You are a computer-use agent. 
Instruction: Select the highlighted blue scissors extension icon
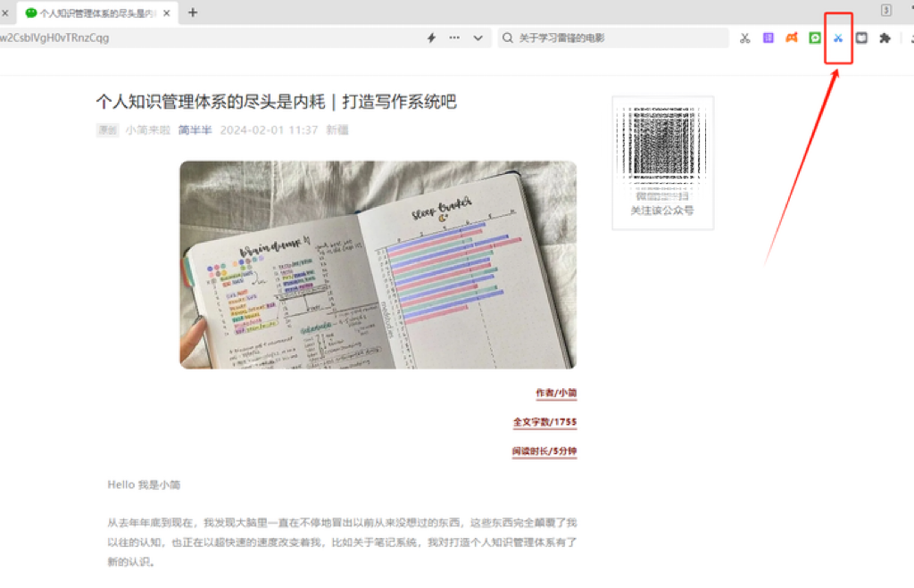pos(838,37)
